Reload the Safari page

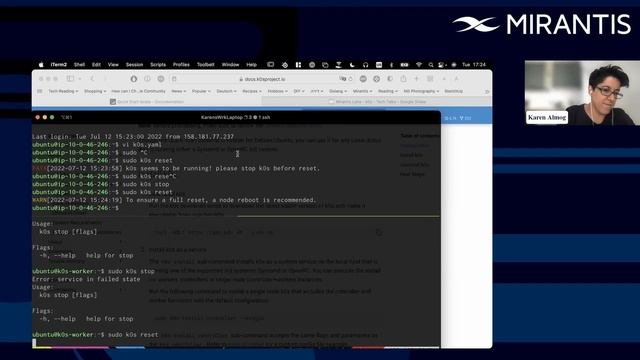350,79
